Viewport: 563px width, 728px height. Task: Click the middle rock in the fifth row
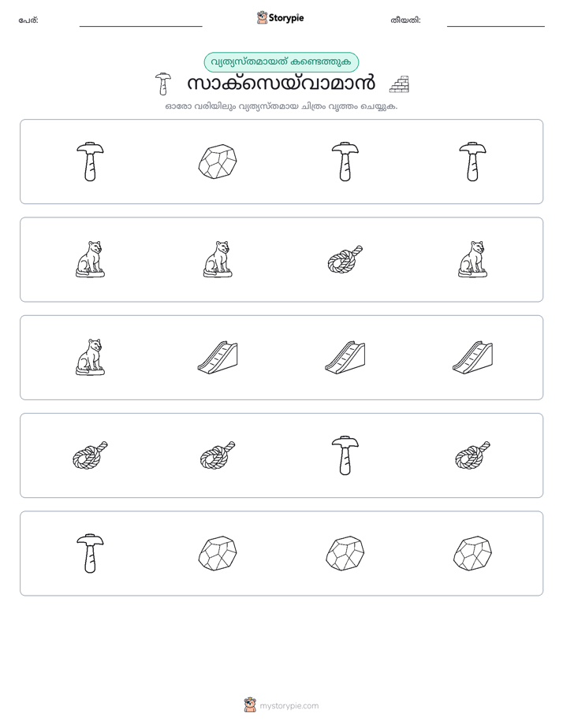345,553
